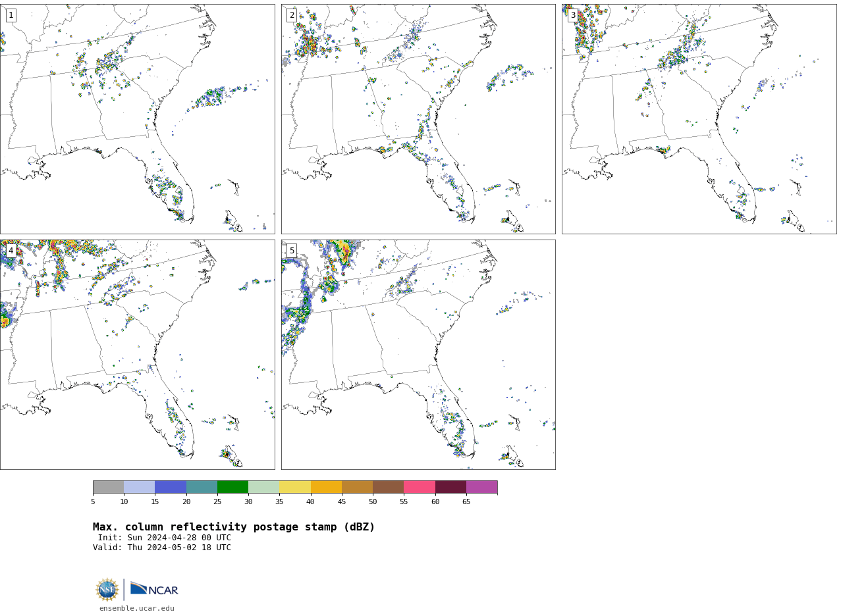Screen dimensions: 843x616
Task: Click the dark brown 50-55 dBZ swatch
Action: [x=389, y=487]
